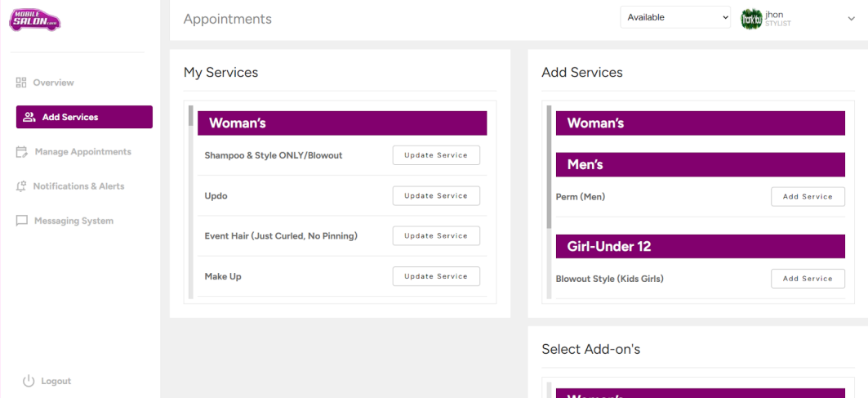Click the Mobile Salon logo
Image resolution: width=868 pixels, height=398 pixels.
click(34, 20)
